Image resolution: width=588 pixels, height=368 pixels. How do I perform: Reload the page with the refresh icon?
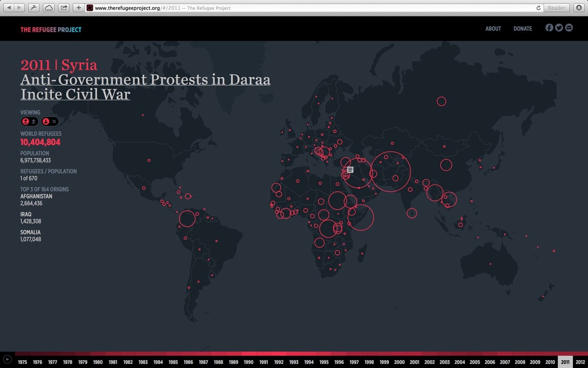pyautogui.click(x=538, y=8)
